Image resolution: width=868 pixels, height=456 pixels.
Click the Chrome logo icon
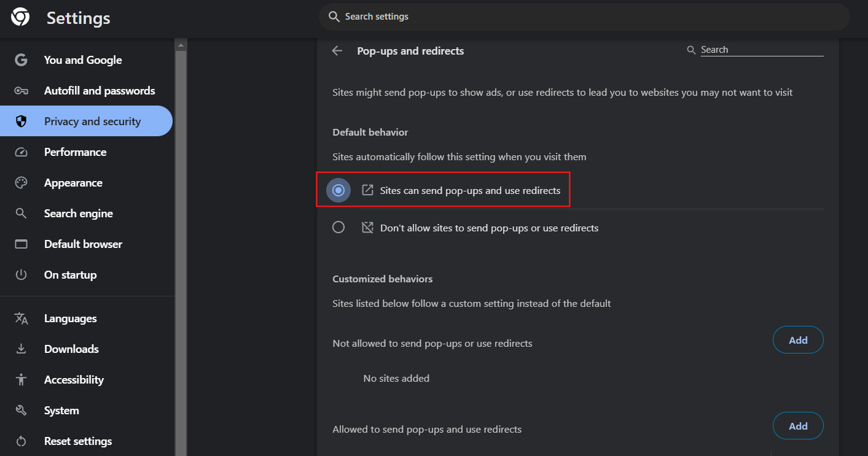click(x=20, y=17)
